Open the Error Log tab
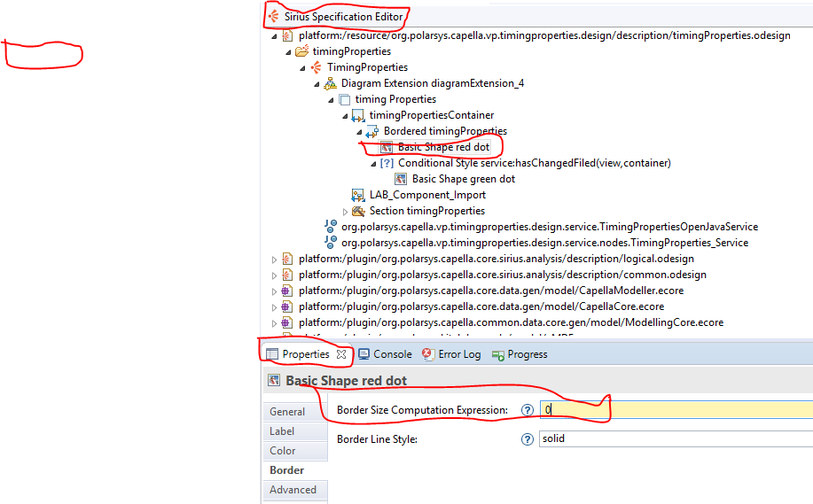The width and height of the screenshot is (813, 504). pos(451,354)
